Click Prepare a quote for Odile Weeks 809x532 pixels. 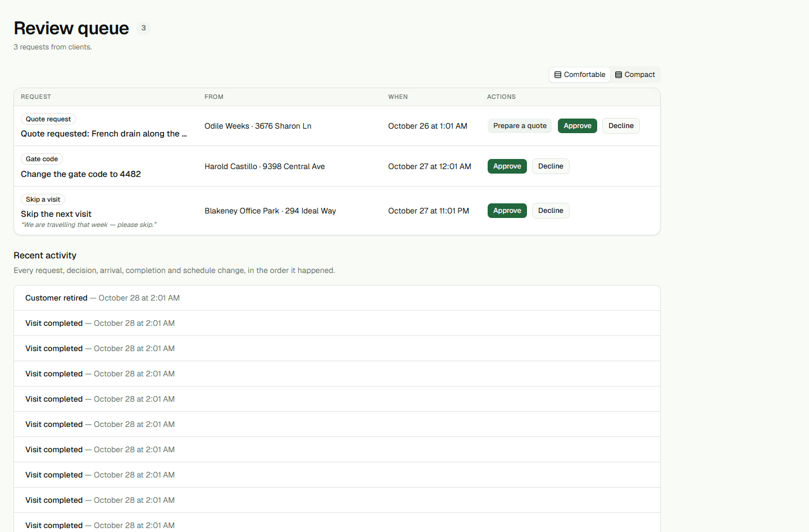(x=520, y=126)
